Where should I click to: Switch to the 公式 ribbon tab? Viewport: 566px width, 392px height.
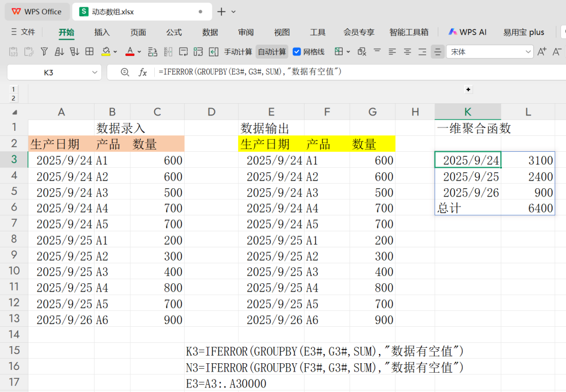click(x=174, y=32)
